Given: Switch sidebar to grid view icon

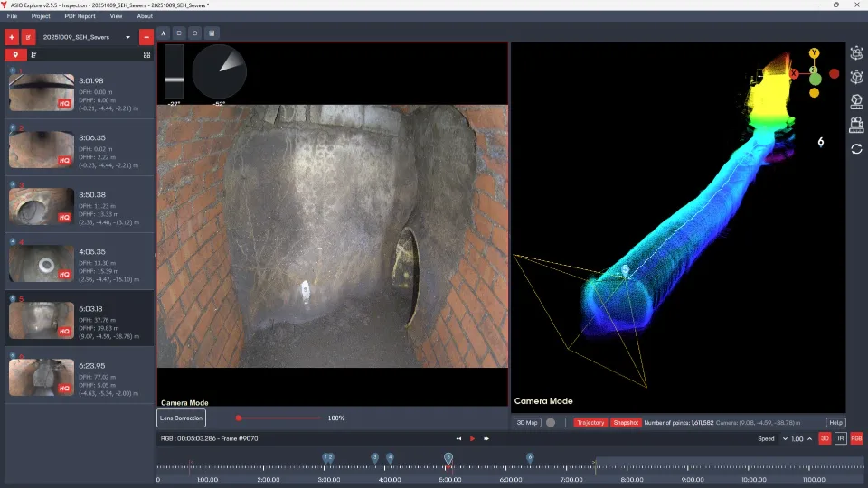Looking at the screenshot, I should click(146, 54).
